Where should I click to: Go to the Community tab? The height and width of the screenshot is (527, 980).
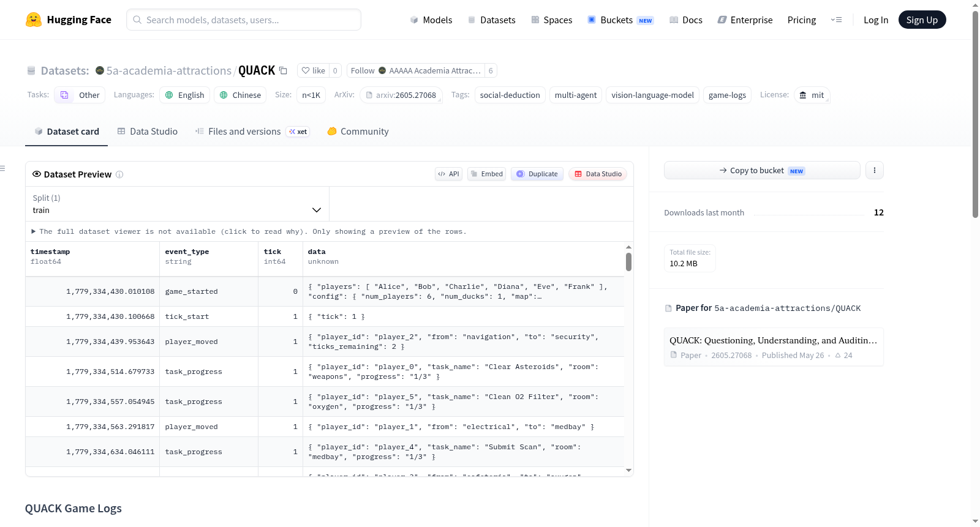pos(358,132)
